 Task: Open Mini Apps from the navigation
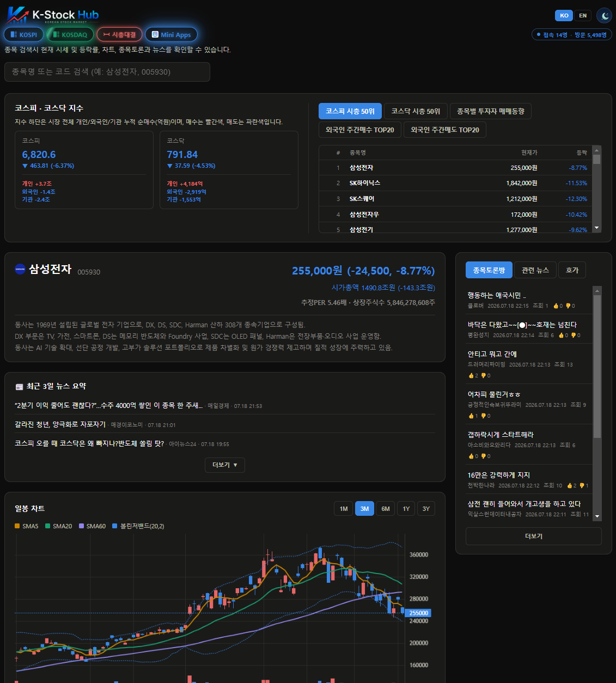(171, 35)
